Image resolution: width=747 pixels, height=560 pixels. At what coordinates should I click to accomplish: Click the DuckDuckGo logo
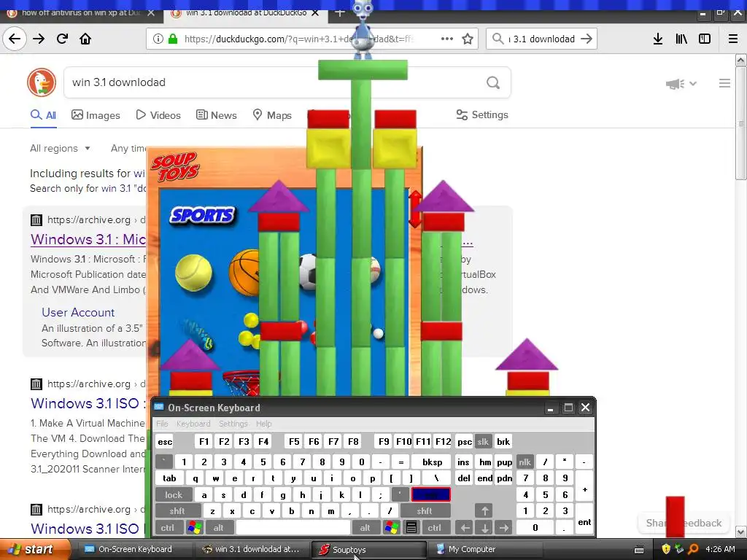(x=42, y=82)
